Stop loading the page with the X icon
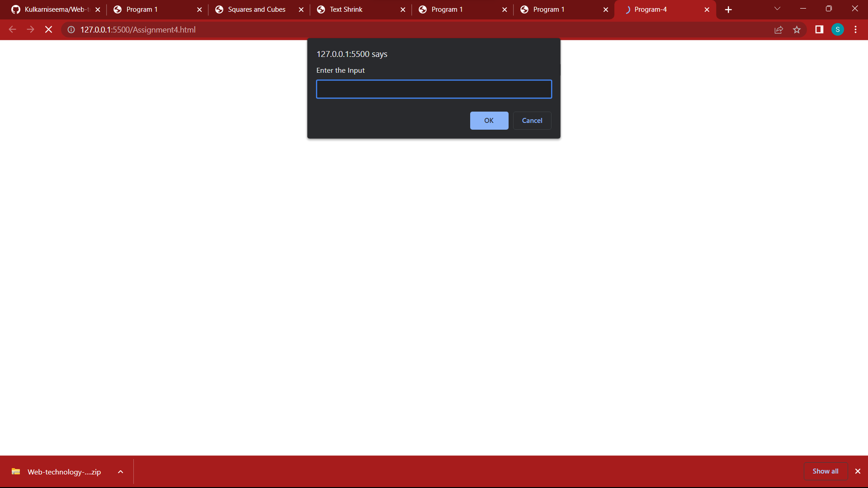The height and width of the screenshot is (488, 868). coord(48,29)
